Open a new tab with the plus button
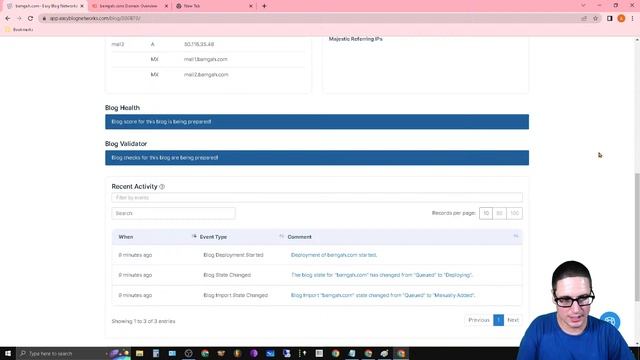This screenshot has width=640, height=360. coord(264,6)
